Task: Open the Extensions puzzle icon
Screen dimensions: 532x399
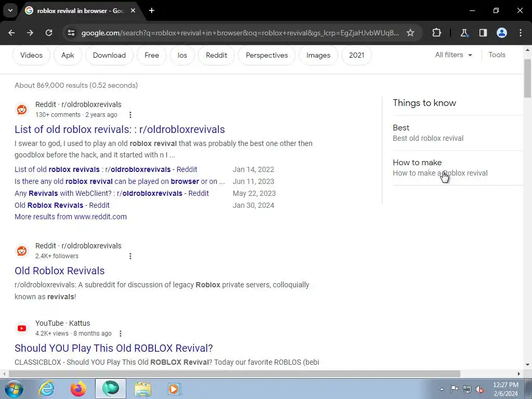Action: tap(436, 33)
